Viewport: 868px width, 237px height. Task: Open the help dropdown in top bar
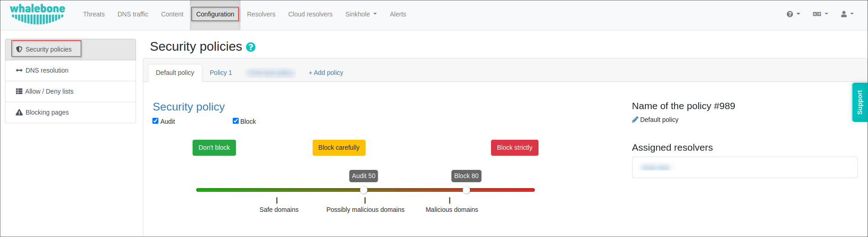coord(793,14)
